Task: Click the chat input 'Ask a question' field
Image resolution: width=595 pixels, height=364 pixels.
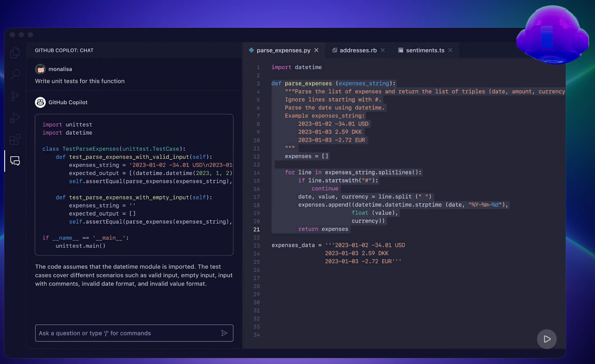Action: 134,333
